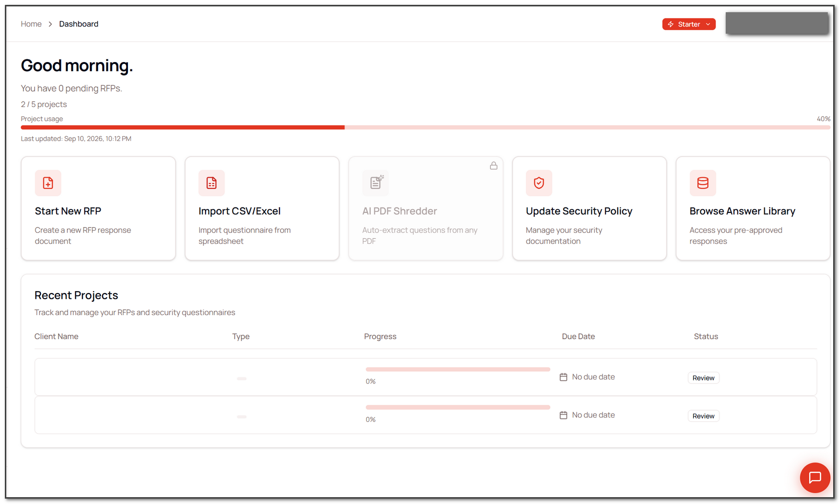Go to Home breadcrumb link
The width and height of the screenshot is (840, 504).
[x=31, y=24]
